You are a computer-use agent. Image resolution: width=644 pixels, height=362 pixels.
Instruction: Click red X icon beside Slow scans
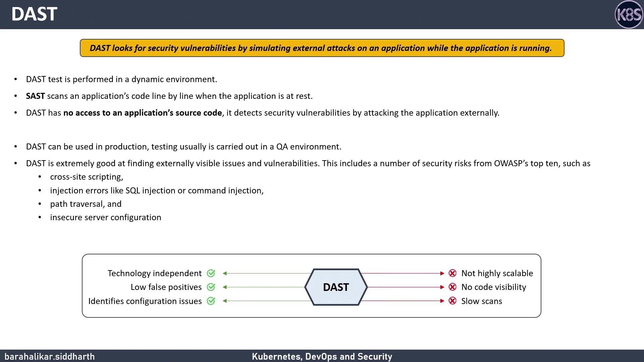tap(452, 301)
